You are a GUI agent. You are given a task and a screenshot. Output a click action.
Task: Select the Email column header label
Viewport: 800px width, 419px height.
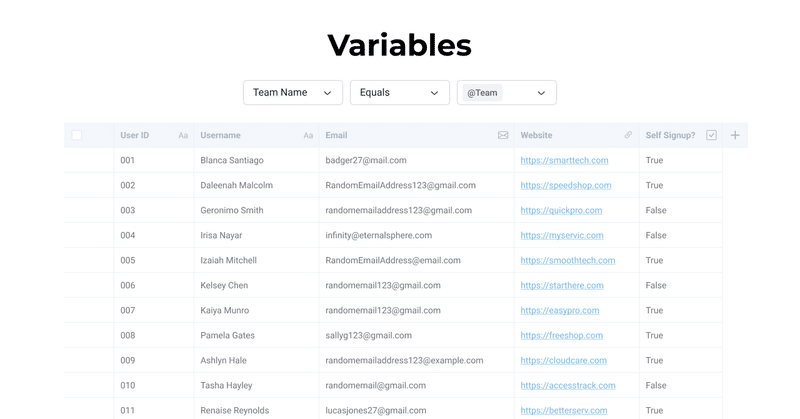pos(336,135)
